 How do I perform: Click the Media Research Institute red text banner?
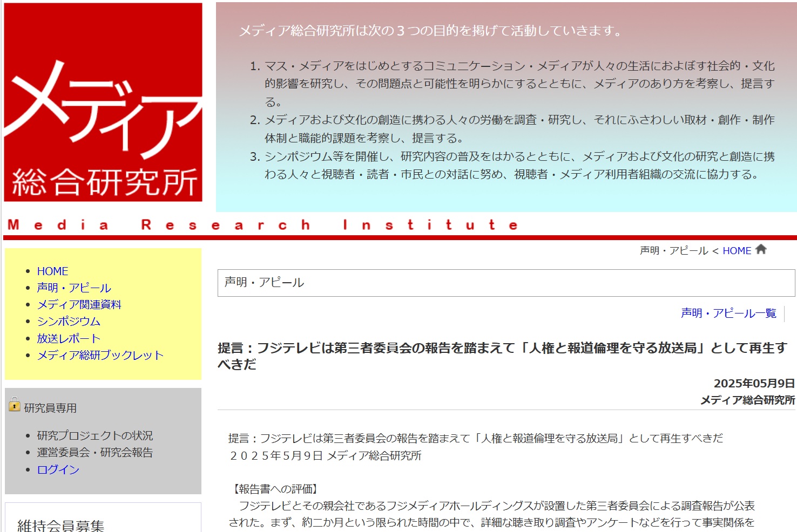coord(263,224)
